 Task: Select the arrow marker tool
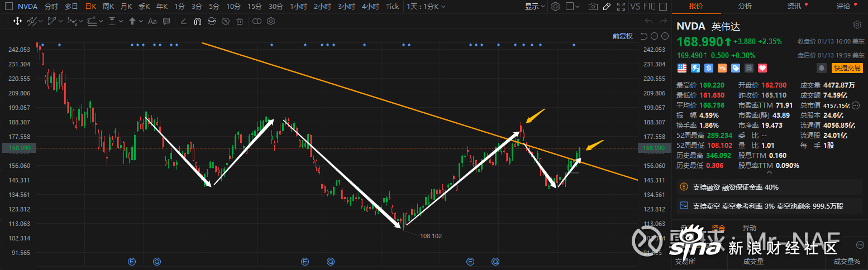tap(132, 21)
